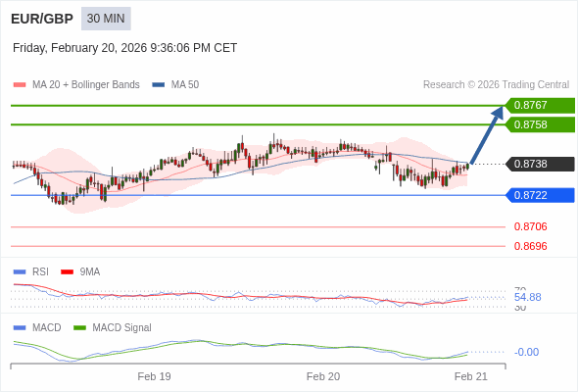Click the red 0.8706 support value

pos(530,226)
